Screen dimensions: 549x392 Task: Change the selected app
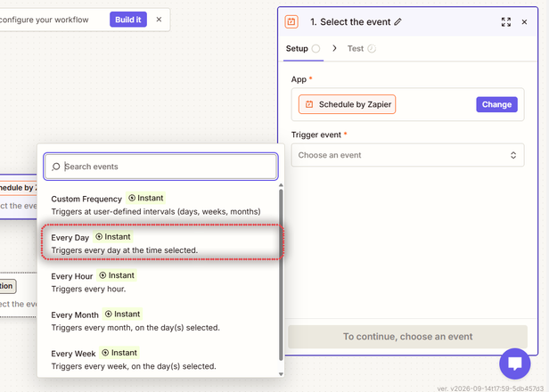click(496, 104)
